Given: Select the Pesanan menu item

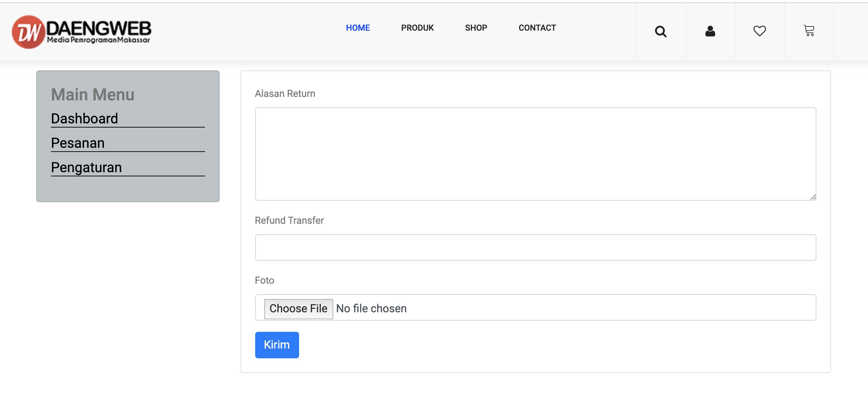Looking at the screenshot, I should [77, 142].
